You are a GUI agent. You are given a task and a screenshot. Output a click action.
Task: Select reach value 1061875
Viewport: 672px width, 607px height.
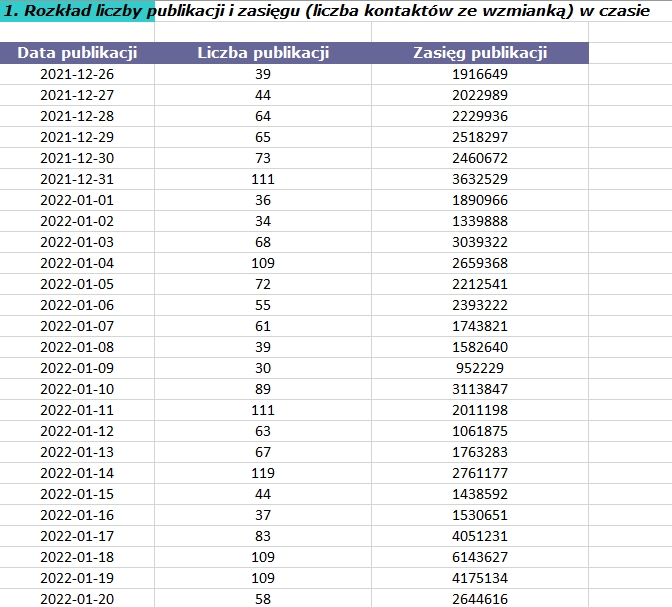point(480,431)
